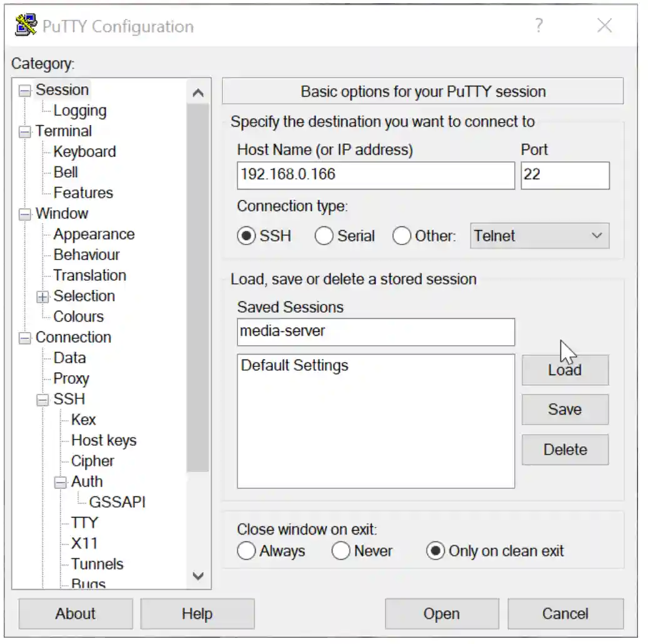Choose Never for close window on exit

(x=341, y=551)
